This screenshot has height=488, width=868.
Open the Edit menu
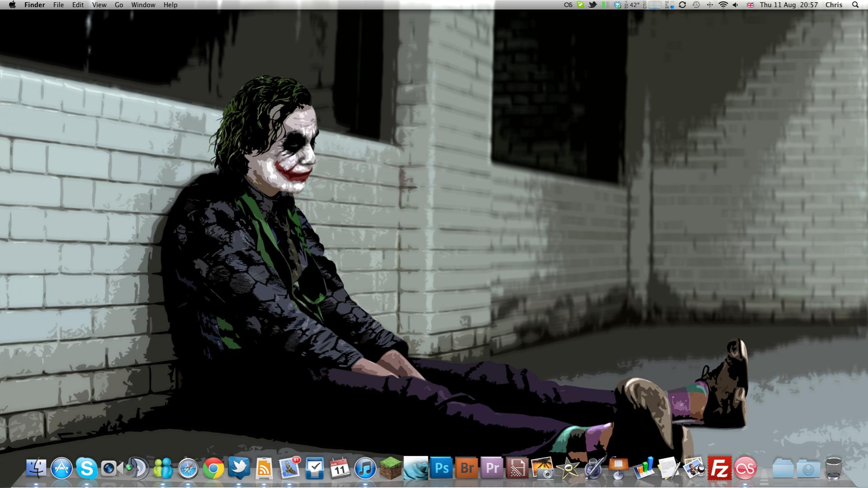tap(78, 5)
